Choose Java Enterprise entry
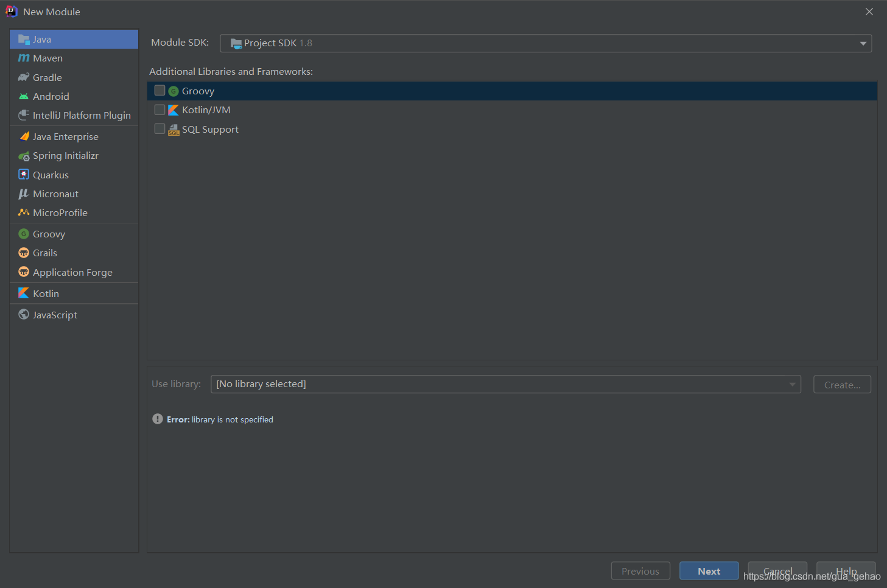Viewport: 887px width, 588px height. pyautogui.click(x=74, y=136)
